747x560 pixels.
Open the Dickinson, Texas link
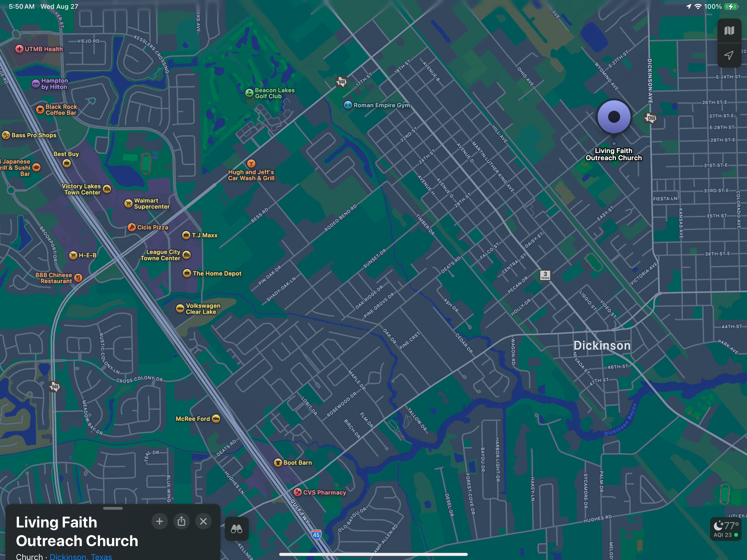click(81, 556)
